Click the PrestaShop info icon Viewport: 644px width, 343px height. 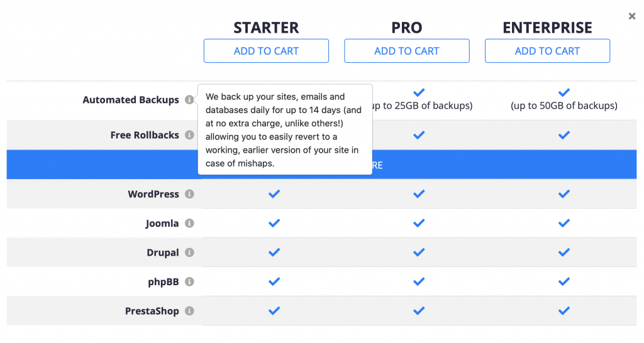coord(189,311)
